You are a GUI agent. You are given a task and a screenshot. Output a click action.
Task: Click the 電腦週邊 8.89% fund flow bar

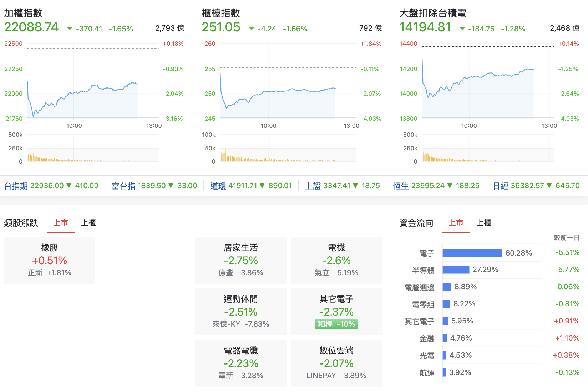tap(447, 287)
